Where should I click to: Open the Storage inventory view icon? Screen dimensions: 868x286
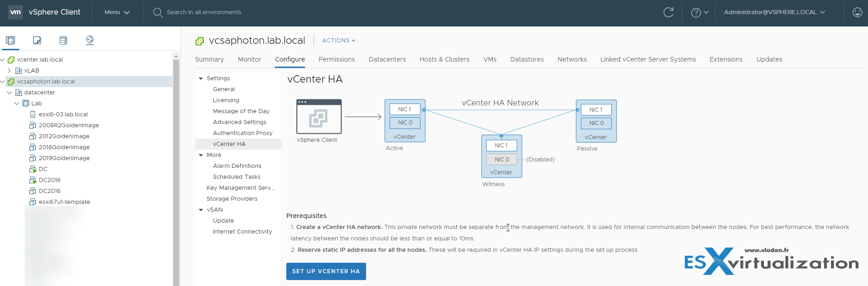tap(63, 40)
